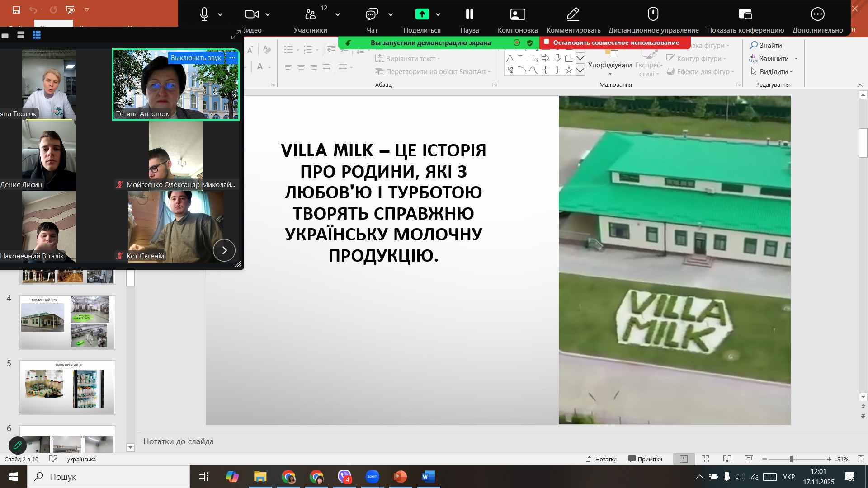Viewport: 868px width, 488px height.
Task: Mute Tetyana Antoniuk's audio button
Action: click(196, 58)
